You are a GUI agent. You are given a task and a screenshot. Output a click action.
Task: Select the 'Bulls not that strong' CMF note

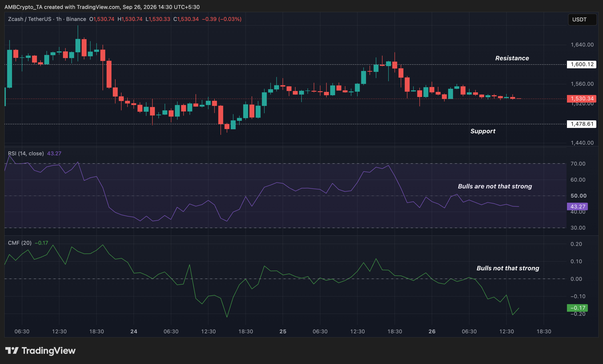tap(508, 268)
